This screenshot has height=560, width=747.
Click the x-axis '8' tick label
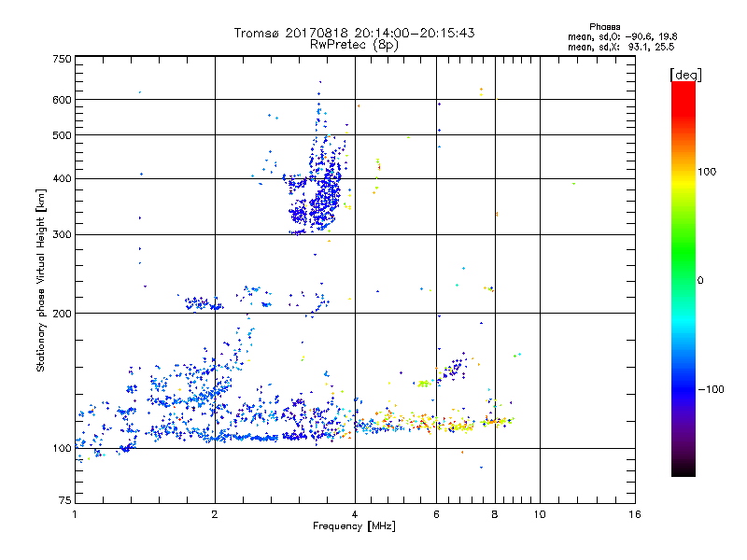pyautogui.click(x=495, y=514)
